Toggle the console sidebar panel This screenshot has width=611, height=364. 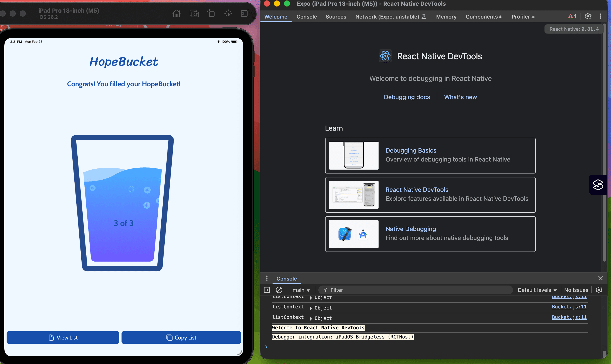(x=267, y=290)
